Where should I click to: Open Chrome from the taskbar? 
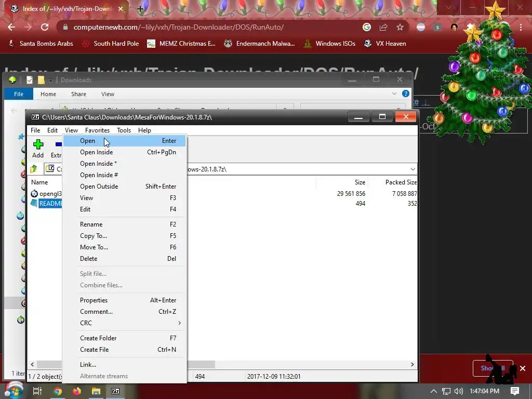(58, 391)
